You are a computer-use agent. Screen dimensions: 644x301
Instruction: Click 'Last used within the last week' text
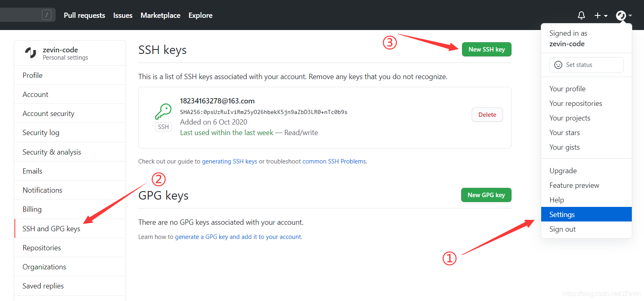227,133
